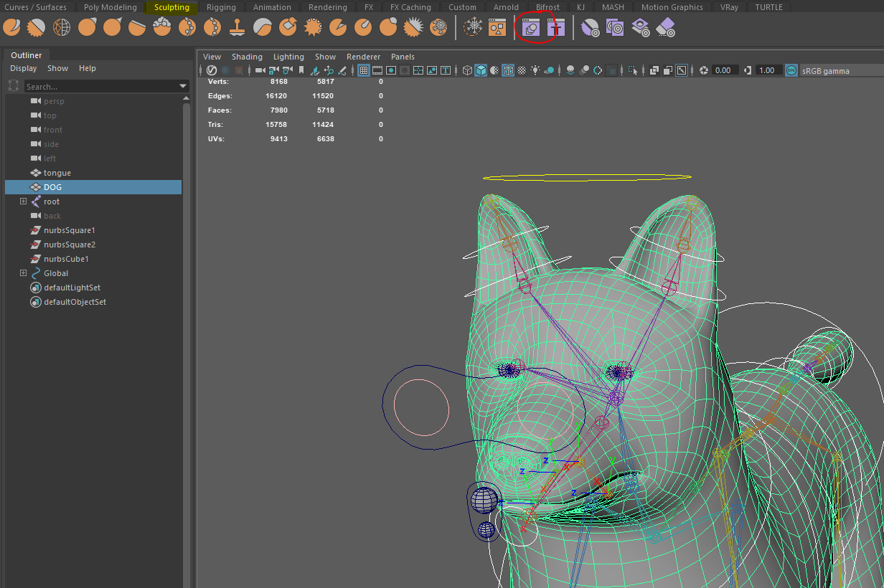The width and height of the screenshot is (884, 588).
Task: Click the V-Ray icon in panel toolbar
Action: [x=211, y=70]
